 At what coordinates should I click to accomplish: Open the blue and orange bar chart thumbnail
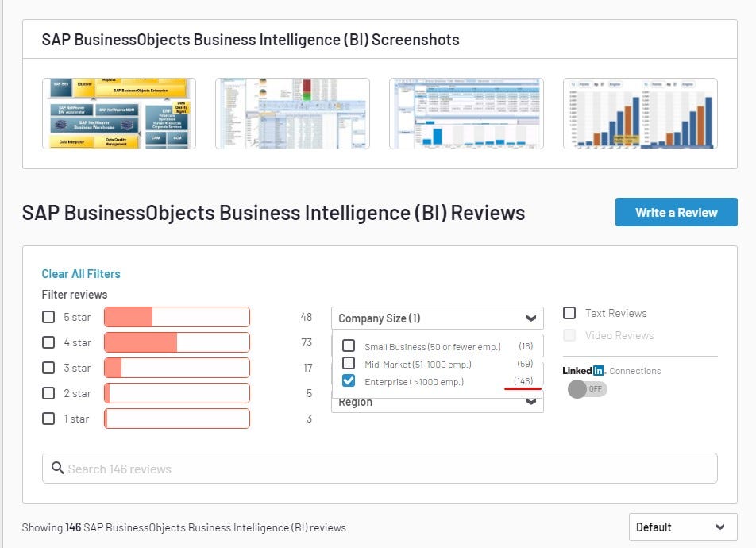(640, 114)
